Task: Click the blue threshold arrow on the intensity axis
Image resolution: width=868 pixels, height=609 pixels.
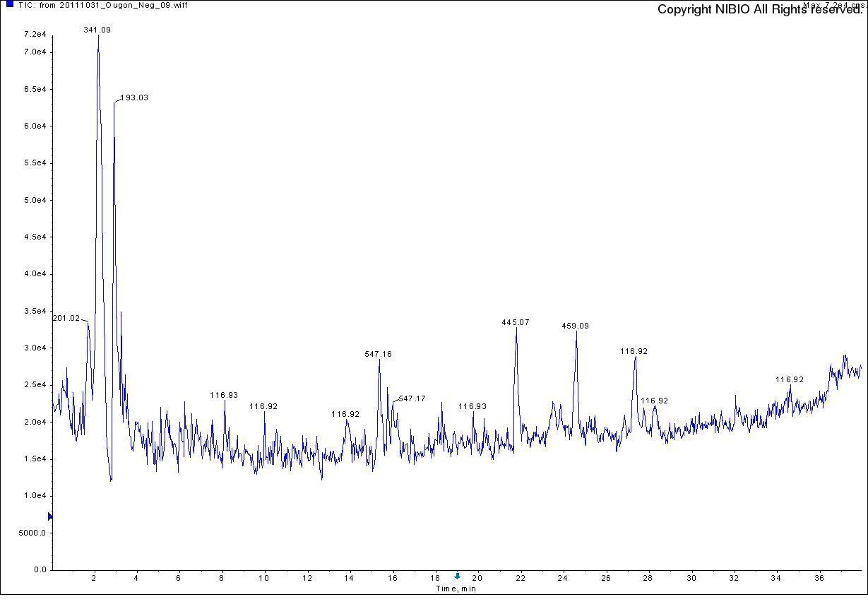Action: point(50,516)
